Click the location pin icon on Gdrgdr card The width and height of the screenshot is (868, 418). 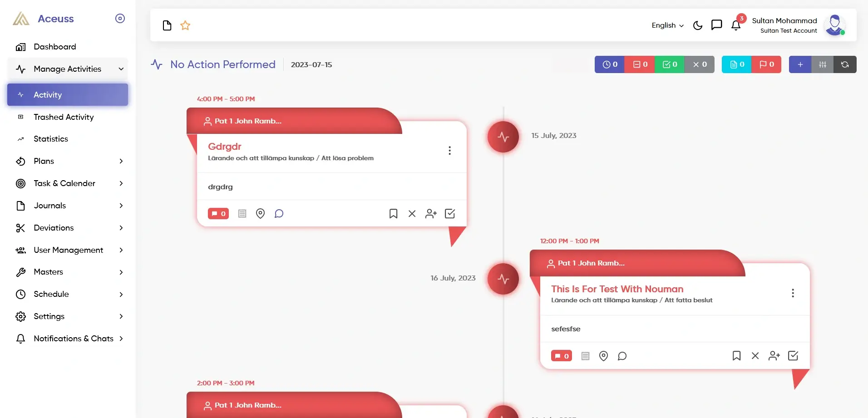(260, 213)
